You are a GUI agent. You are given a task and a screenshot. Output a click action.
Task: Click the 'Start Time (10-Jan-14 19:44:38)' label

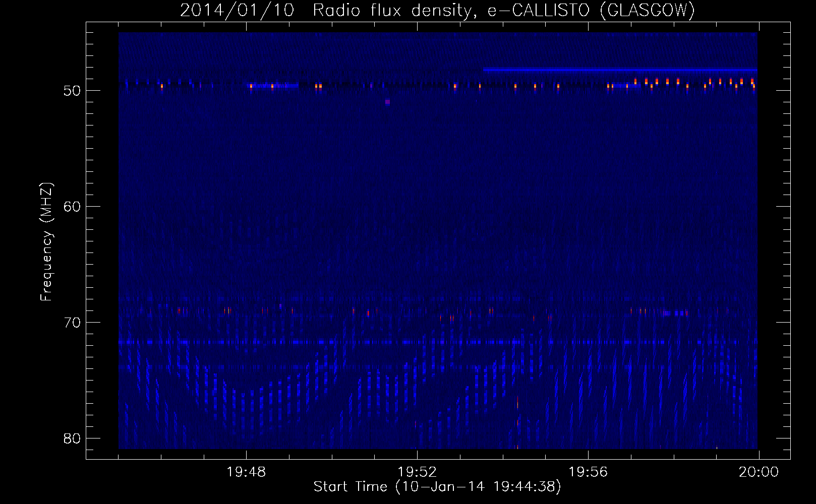pos(437,487)
